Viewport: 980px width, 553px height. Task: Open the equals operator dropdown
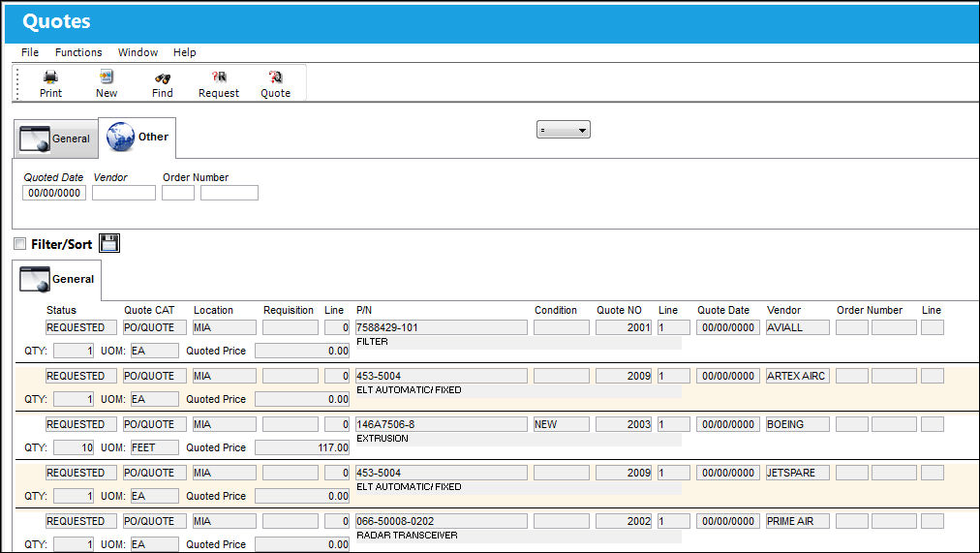coord(564,130)
